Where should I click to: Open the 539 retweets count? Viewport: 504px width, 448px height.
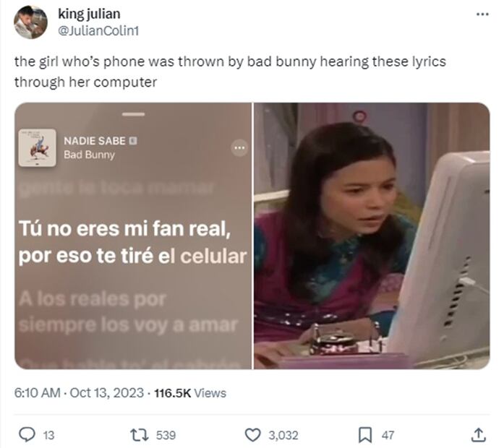click(166, 436)
